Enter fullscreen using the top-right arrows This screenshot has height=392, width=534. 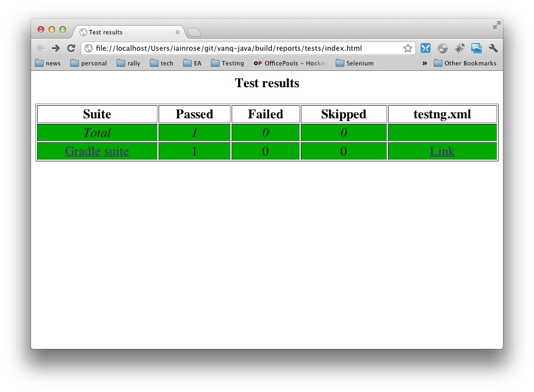496,25
